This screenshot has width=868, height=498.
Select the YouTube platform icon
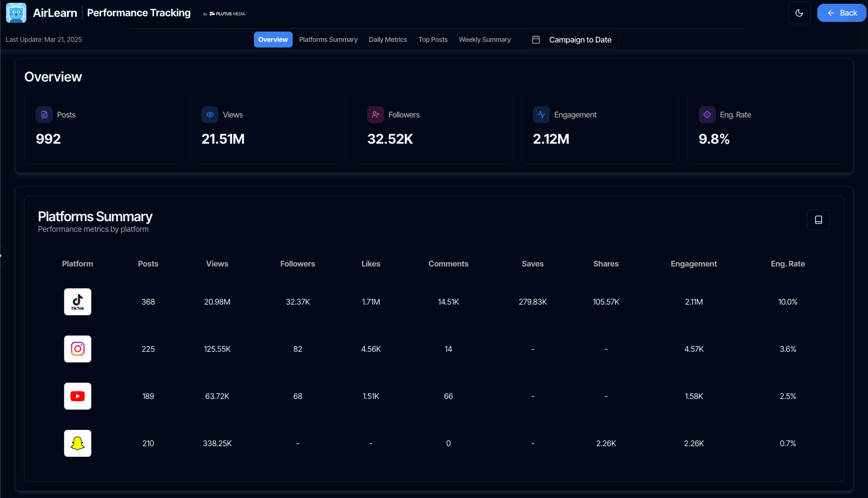(x=78, y=396)
